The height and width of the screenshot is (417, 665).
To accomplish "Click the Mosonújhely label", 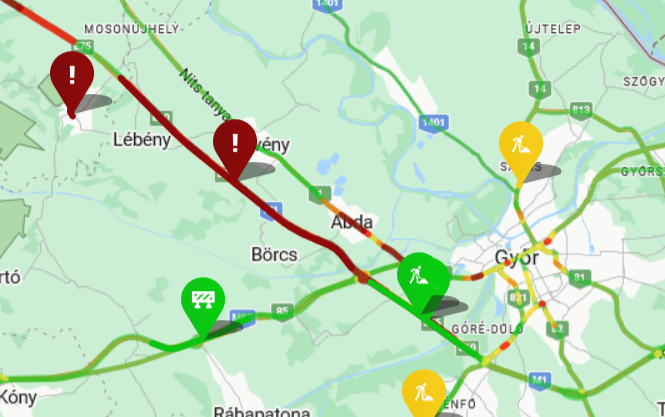I will (131, 29).
